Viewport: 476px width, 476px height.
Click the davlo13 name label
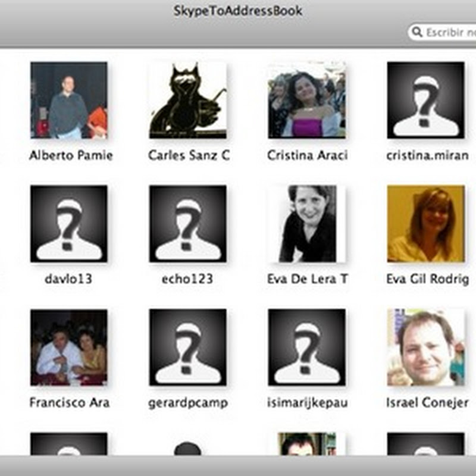[68, 278]
